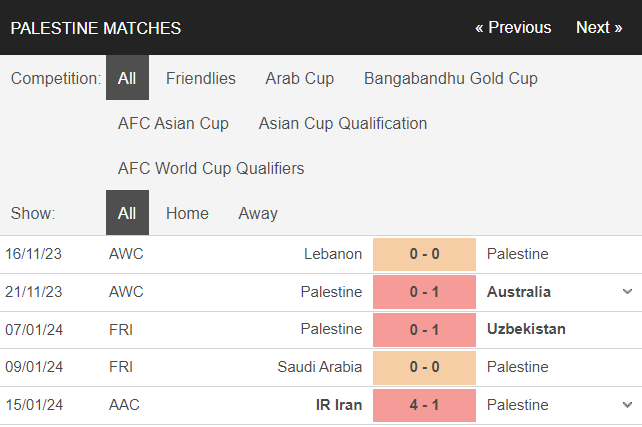Select the Arab Cup competition filter
The height and width of the screenshot is (427, 642).
pos(300,78)
